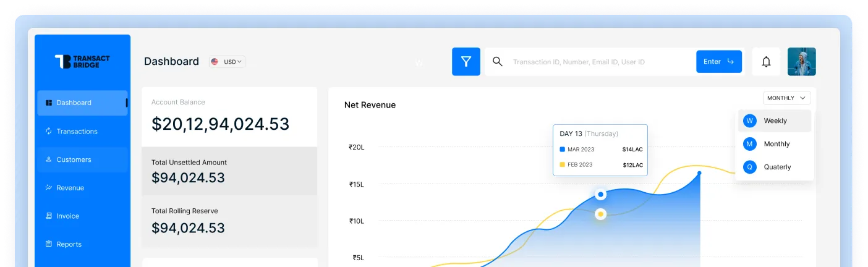Click the ₹10L axis label
This screenshot has height=267, width=868.
(357, 221)
